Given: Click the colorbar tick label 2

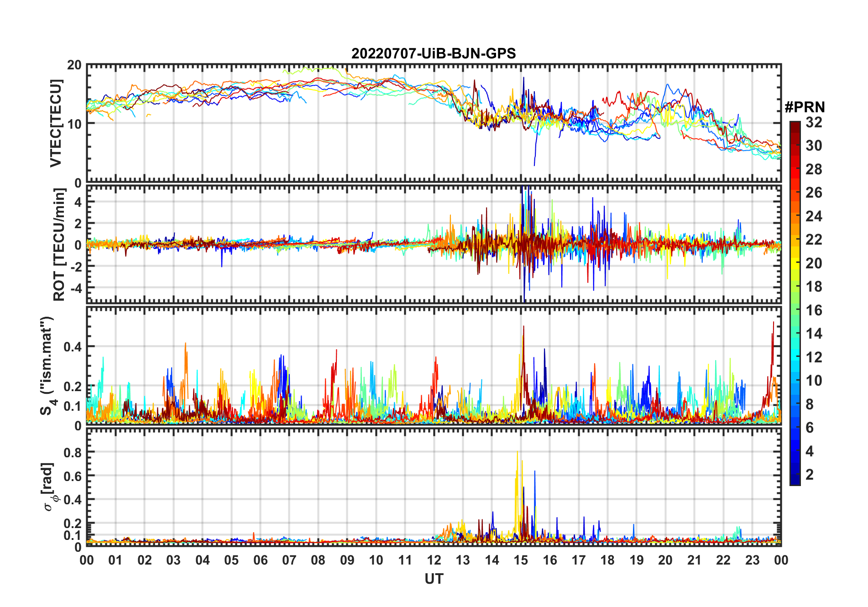Looking at the screenshot, I should 810,475.
